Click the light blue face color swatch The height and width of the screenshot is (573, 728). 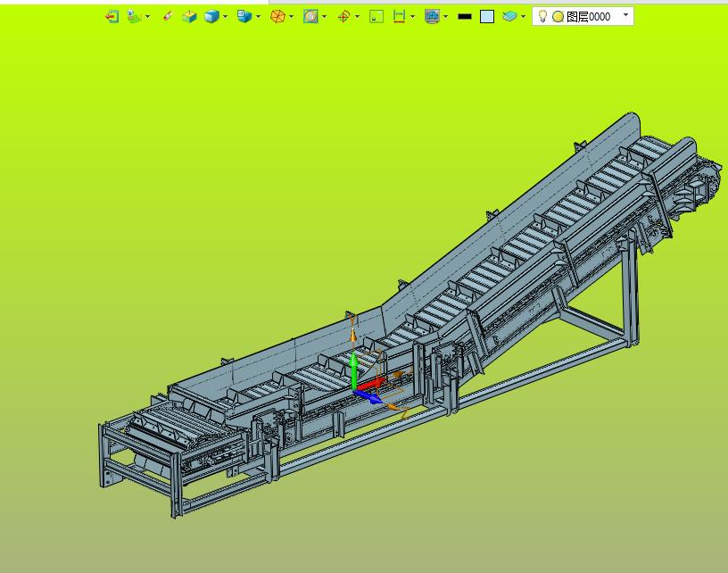487,17
